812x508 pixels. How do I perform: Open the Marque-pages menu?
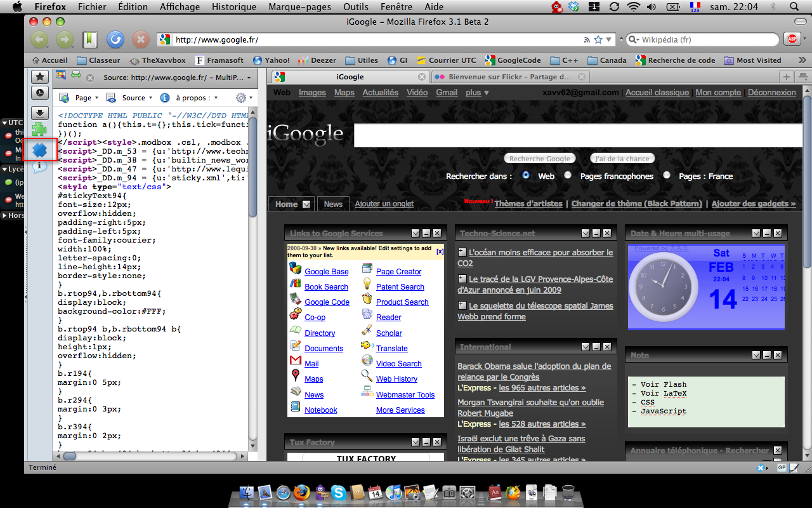(x=299, y=7)
